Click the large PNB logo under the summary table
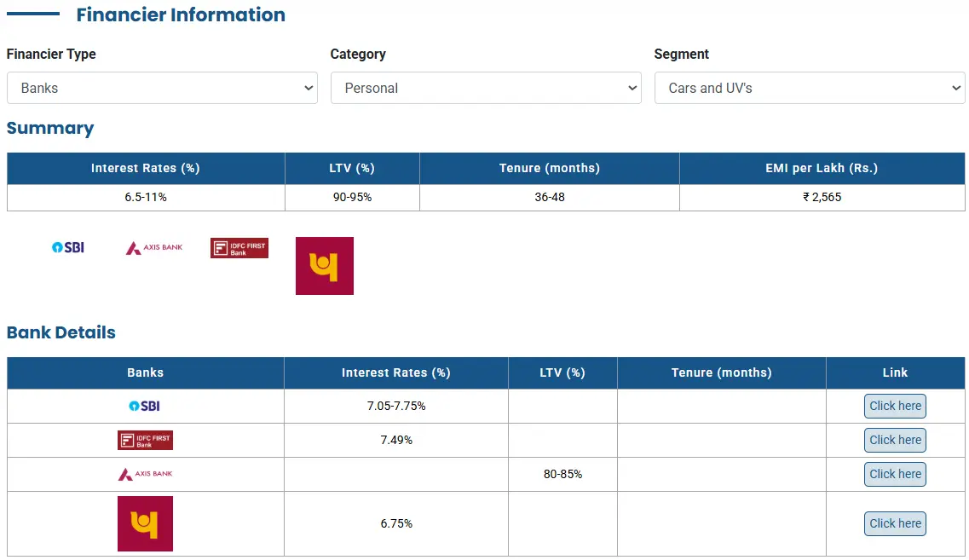Viewport: 969px width, 560px height. tap(325, 266)
